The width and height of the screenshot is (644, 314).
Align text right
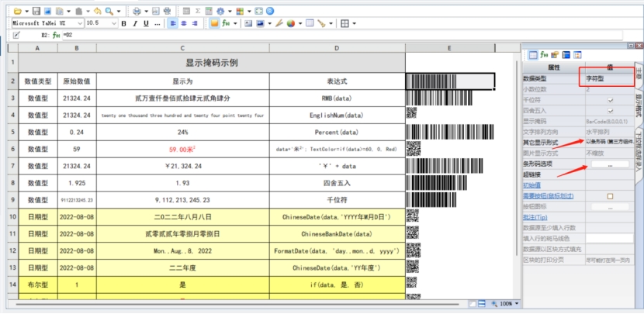point(194,23)
